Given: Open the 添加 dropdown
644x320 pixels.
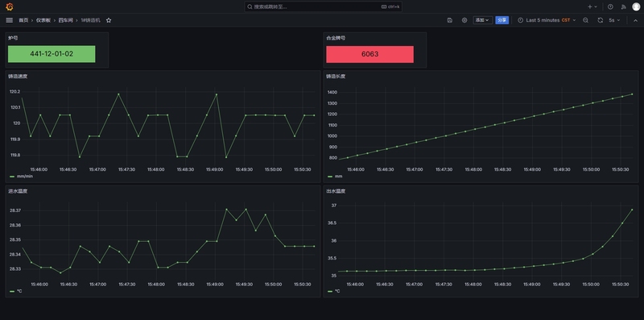Looking at the screenshot, I should (482, 20).
